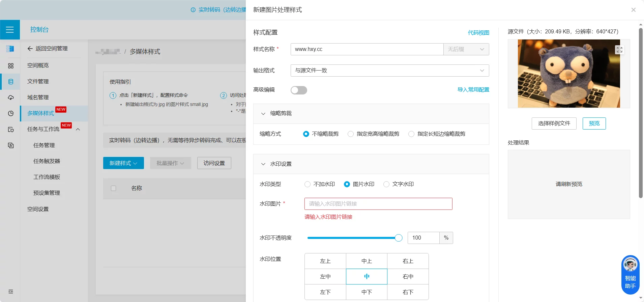Open the dashboard grid icon in sidebar
The height and width of the screenshot is (302, 644).
[x=11, y=66]
